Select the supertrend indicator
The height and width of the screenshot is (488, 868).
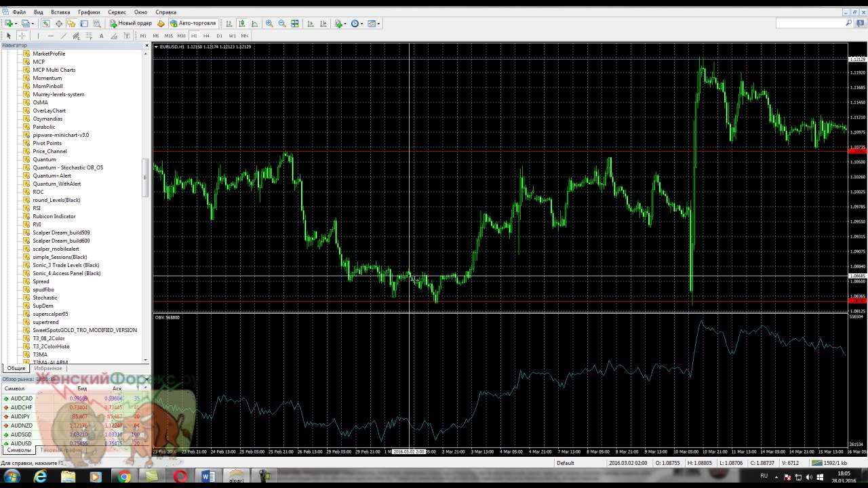pos(45,322)
